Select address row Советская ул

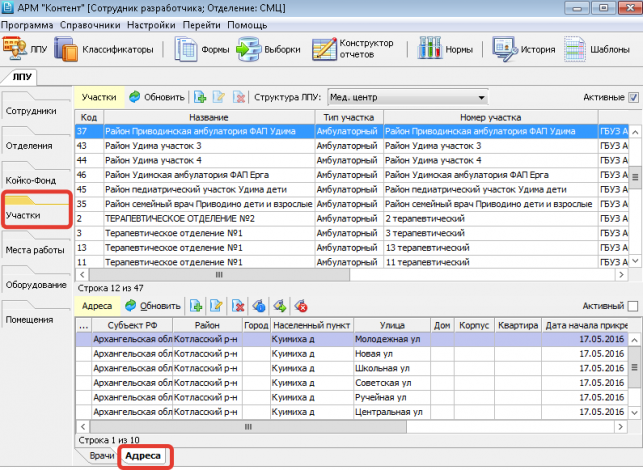point(351,383)
